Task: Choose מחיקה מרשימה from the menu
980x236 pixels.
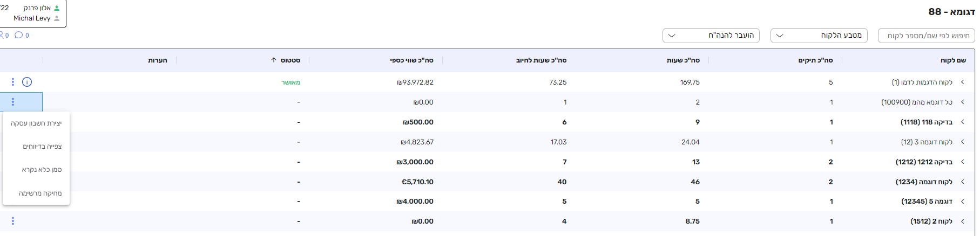Action: pyautogui.click(x=40, y=193)
